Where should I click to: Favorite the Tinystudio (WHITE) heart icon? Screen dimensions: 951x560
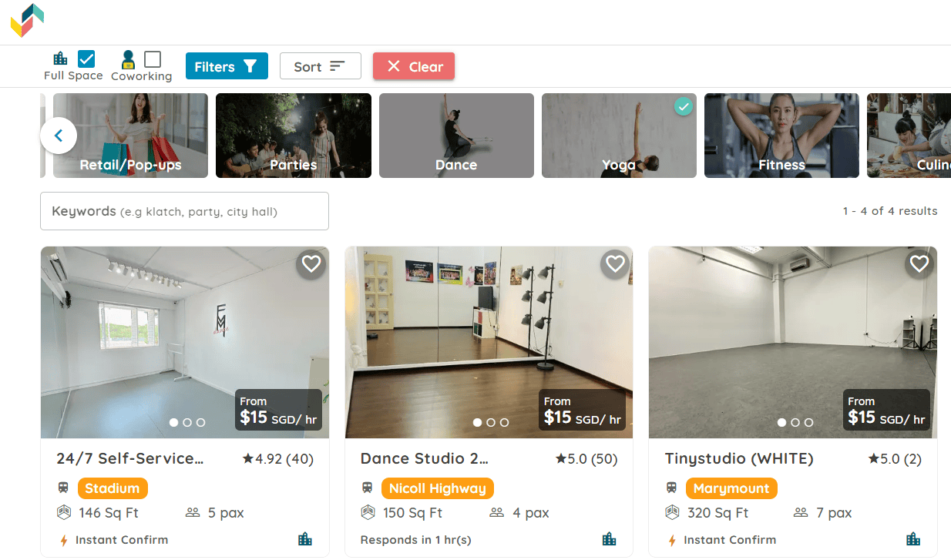(x=919, y=264)
